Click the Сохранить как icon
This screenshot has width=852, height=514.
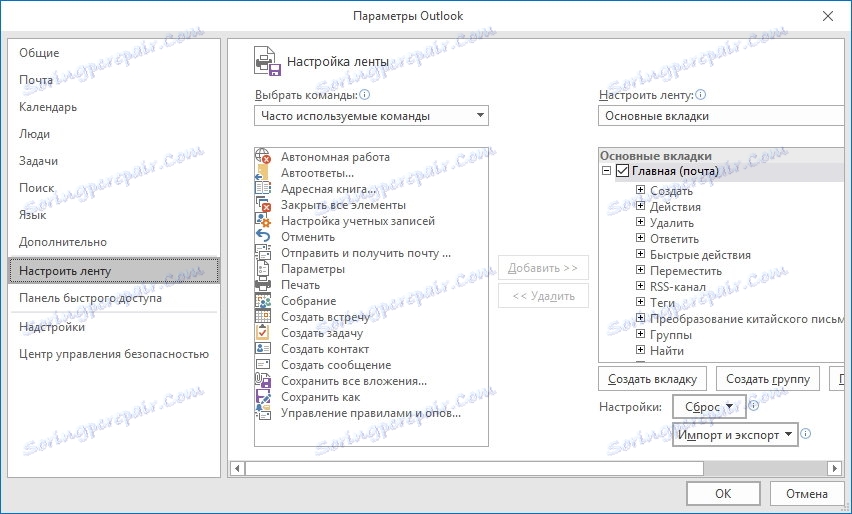click(263, 397)
